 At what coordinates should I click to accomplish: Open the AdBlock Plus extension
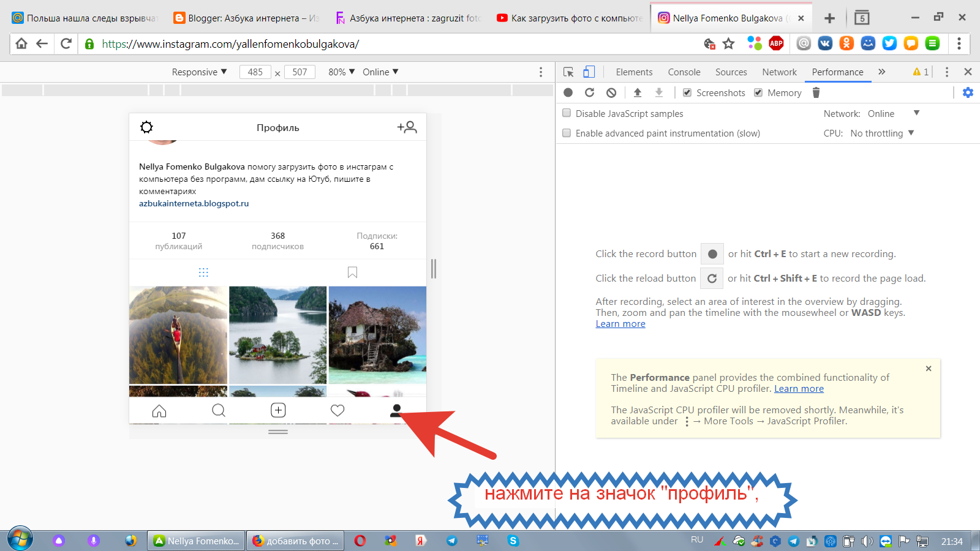pyautogui.click(x=776, y=43)
